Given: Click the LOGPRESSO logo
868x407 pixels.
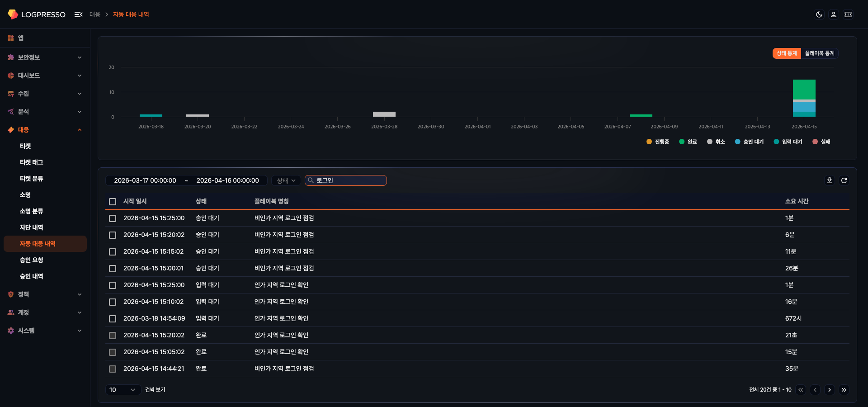Looking at the screenshot, I should click(x=37, y=14).
